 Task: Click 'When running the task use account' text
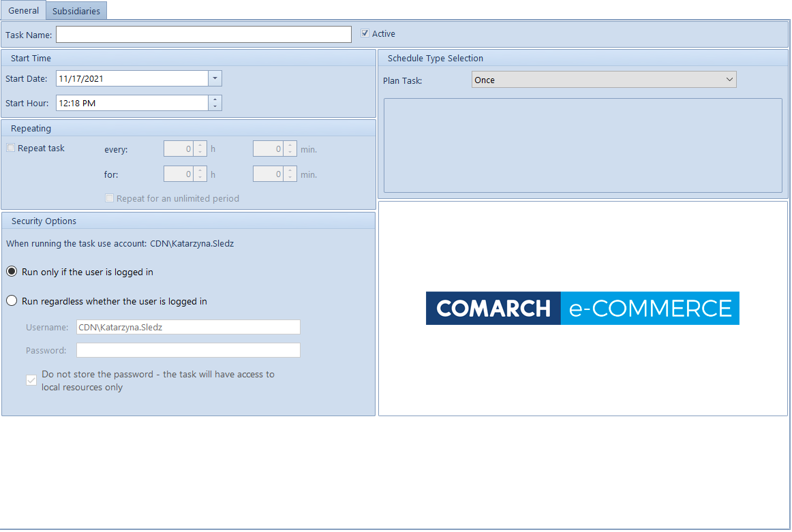click(x=76, y=243)
